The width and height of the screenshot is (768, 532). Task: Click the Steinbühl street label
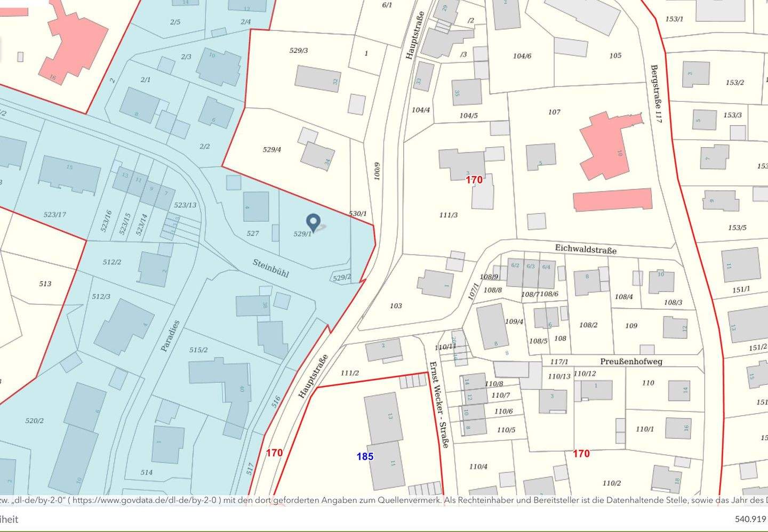pos(270,268)
